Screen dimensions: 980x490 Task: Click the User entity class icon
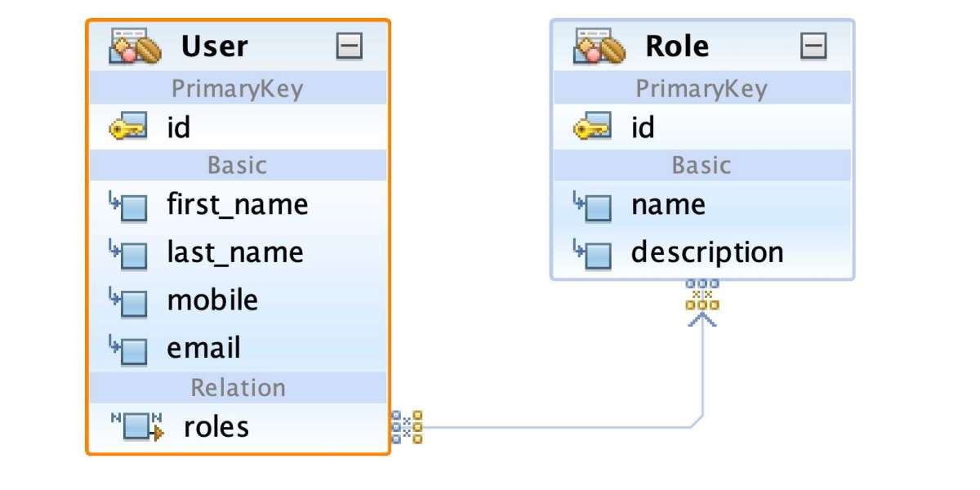click(136, 47)
